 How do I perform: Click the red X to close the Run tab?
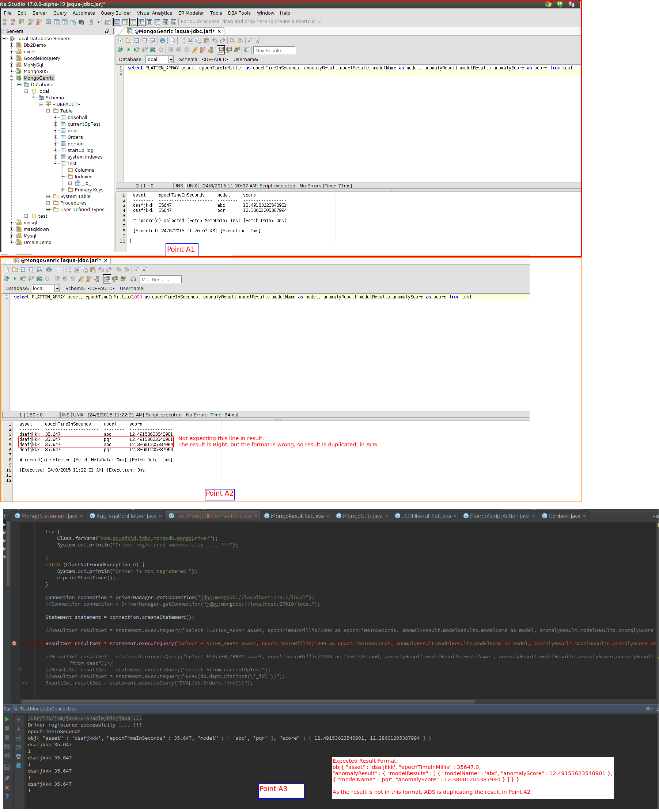point(7,788)
